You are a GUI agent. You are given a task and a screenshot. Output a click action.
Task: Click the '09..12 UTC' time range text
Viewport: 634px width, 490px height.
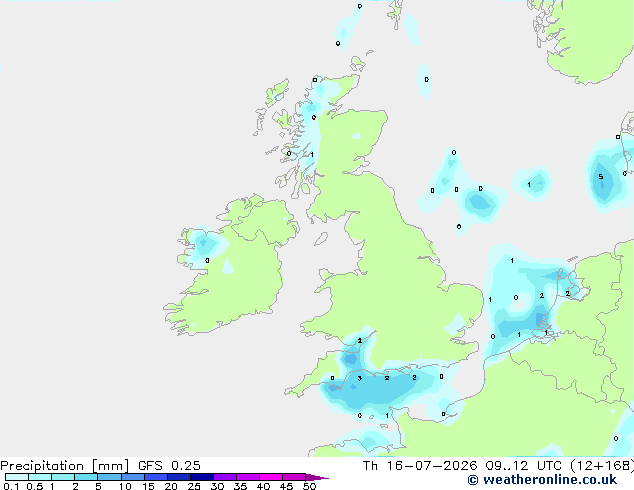click(x=524, y=466)
